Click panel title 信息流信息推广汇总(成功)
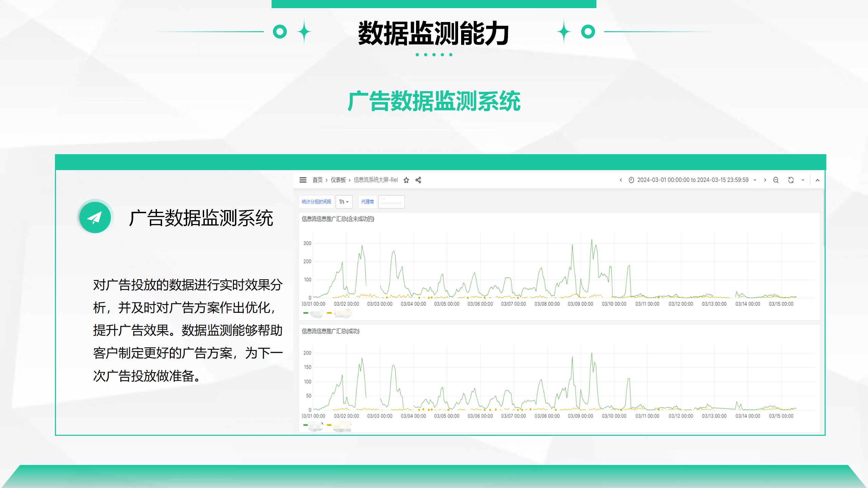Image resolution: width=868 pixels, height=488 pixels. 330,331
